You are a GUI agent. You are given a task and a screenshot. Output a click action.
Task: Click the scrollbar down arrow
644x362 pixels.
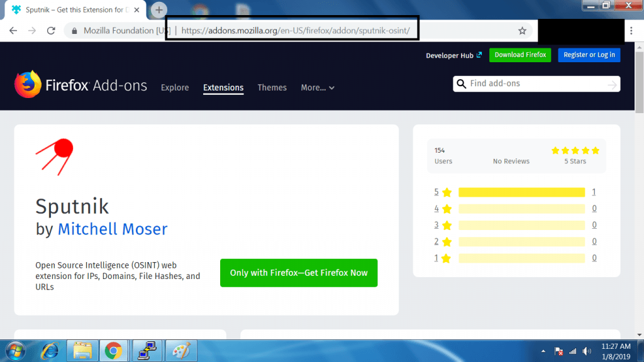[x=639, y=335]
